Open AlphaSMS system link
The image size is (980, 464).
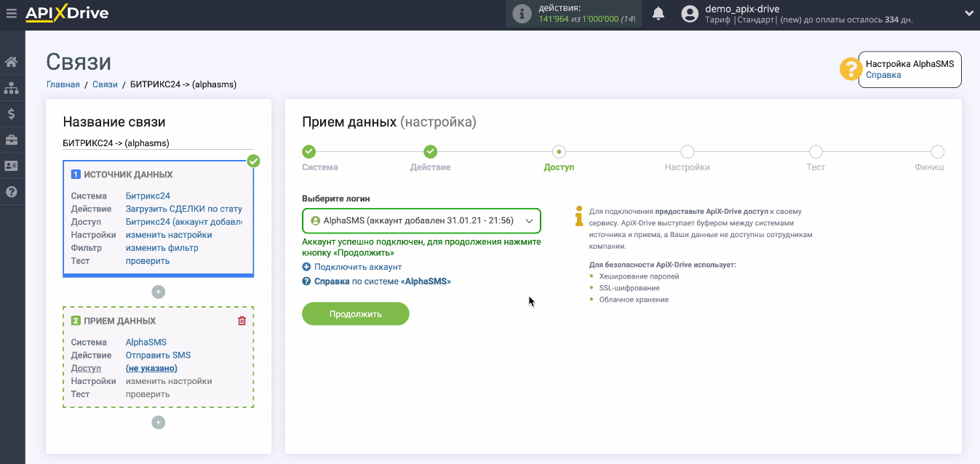click(146, 342)
